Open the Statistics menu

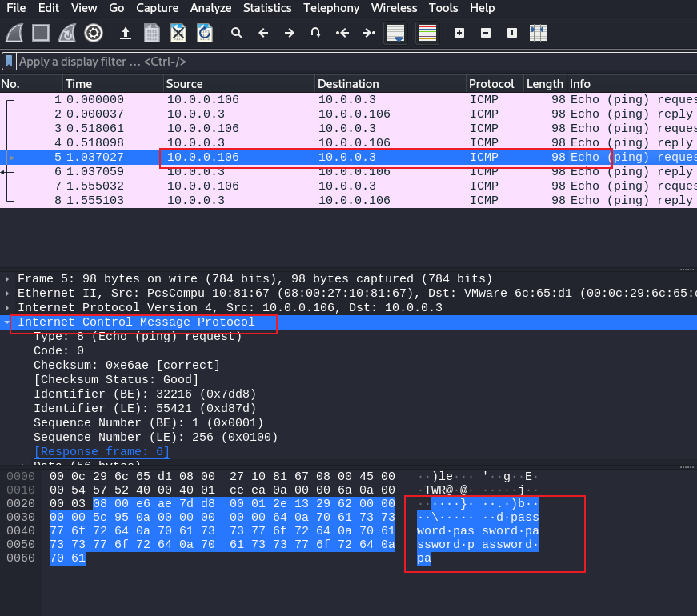[267, 8]
